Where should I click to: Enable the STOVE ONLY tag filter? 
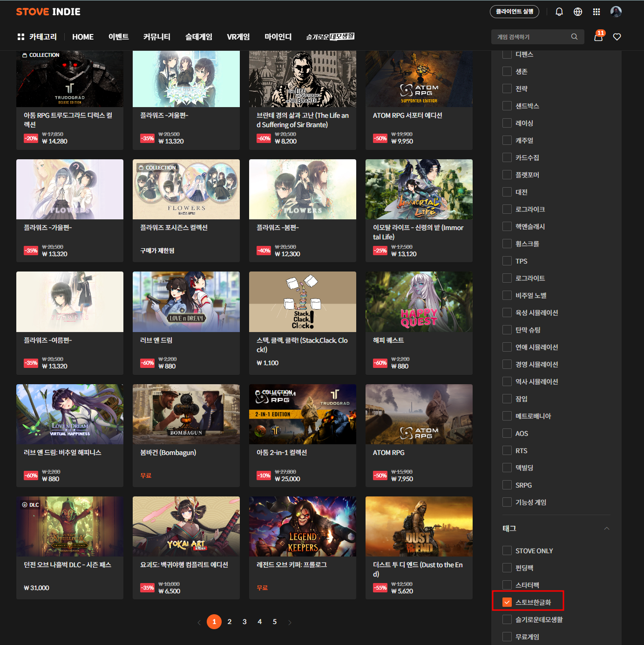pos(507,550)
